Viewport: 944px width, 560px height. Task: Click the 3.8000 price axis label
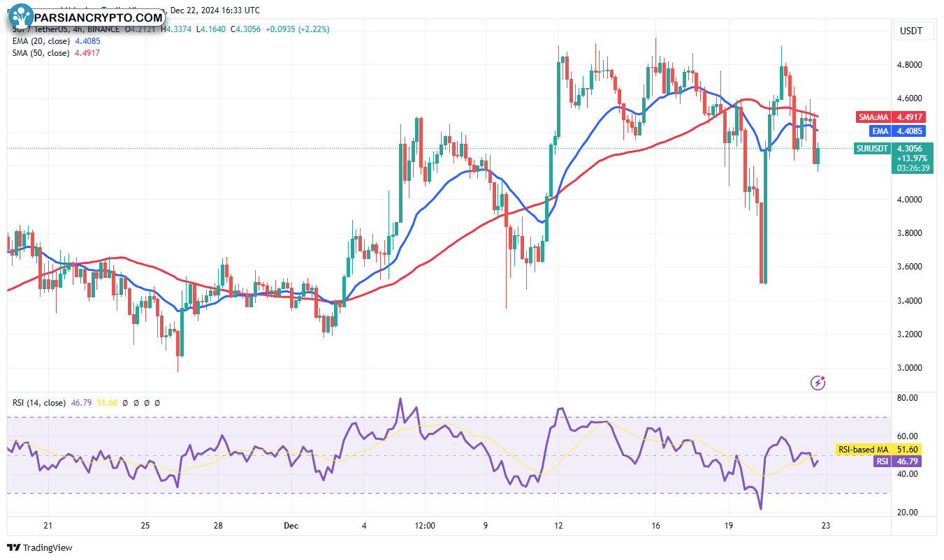pos(910,233)
